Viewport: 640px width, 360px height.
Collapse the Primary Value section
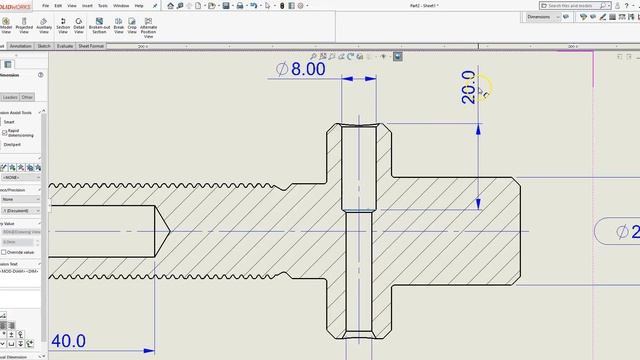pos(40,223)
